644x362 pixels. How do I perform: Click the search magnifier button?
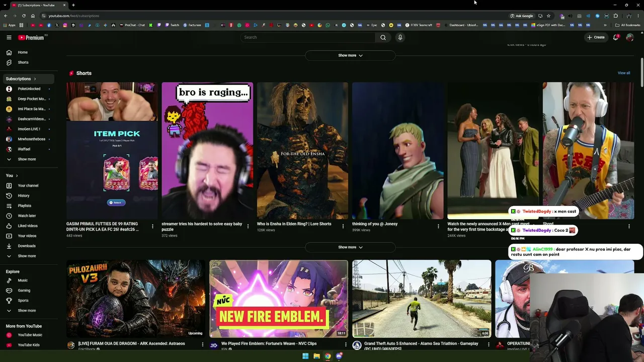pos(383,37)
